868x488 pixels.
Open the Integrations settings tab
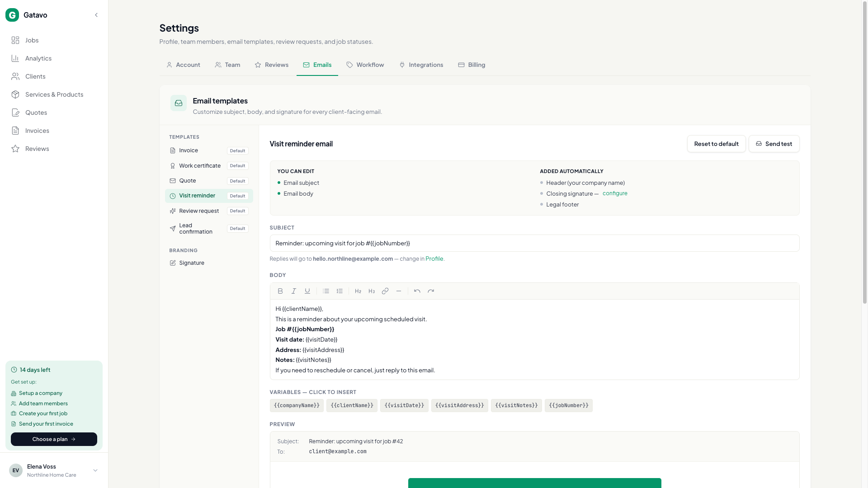(x=421, y=65)
